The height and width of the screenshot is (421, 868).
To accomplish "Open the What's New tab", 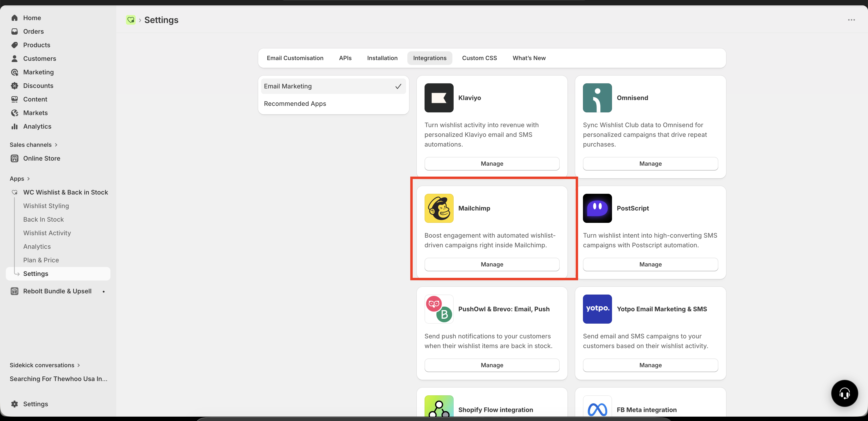I will coord(529,58).
